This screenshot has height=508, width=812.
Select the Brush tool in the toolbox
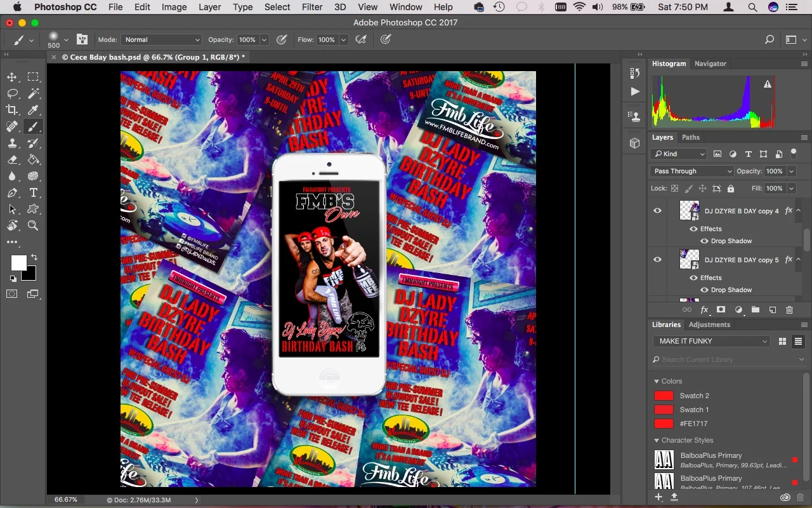pos(33,126)
